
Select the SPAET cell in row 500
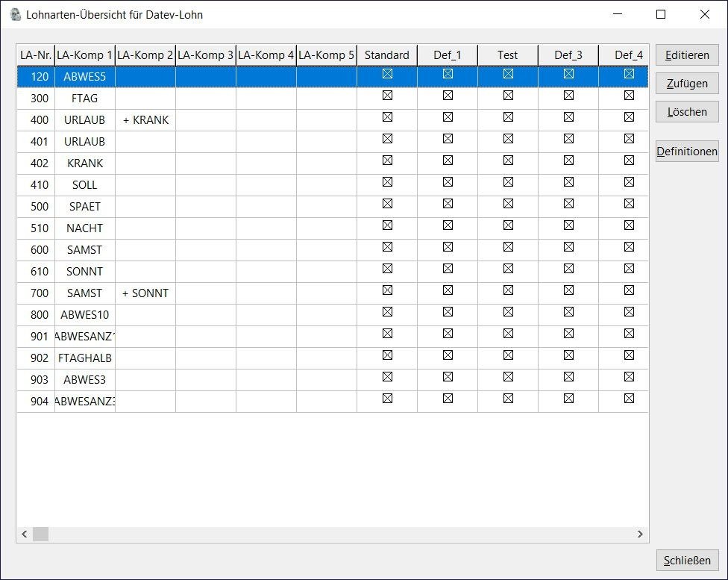click(x=85, y=207)
